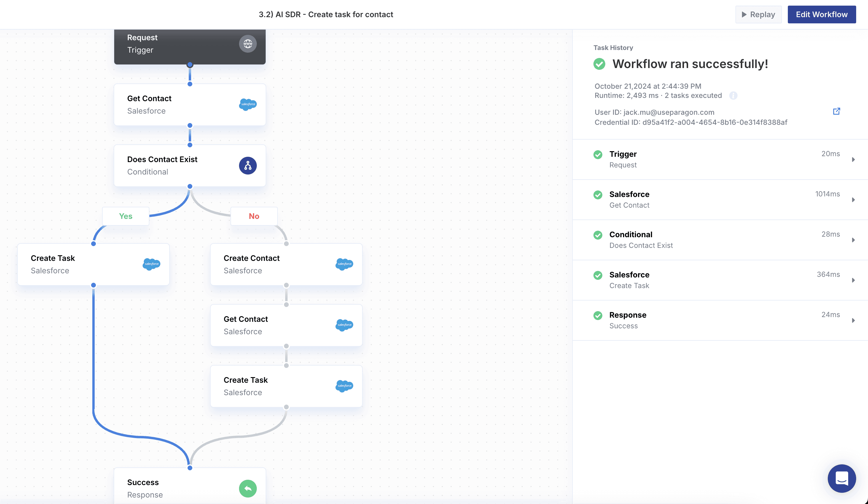Expand the Salesforce Get Contact history arrow
The width and height of the screenshot is (868, 504).
click(x=853, y=200)
